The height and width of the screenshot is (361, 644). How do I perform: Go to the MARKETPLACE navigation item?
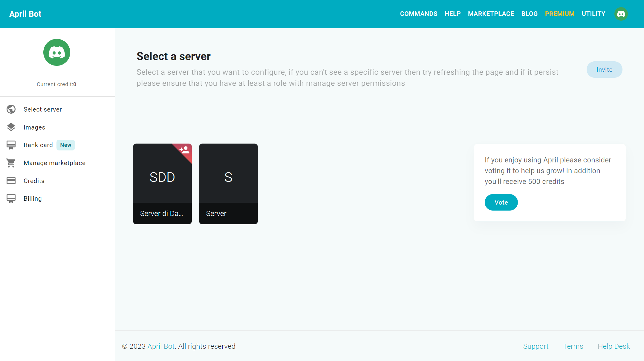point(491,14)
